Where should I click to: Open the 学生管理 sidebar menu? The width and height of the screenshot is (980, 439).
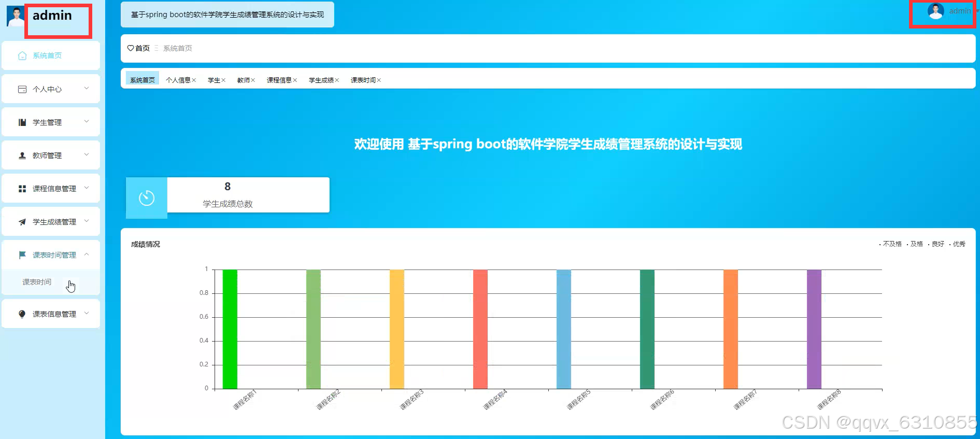(x=51, y=122)
